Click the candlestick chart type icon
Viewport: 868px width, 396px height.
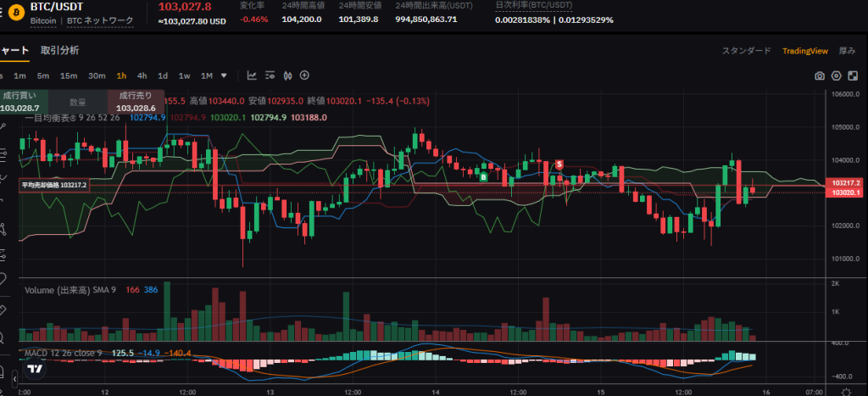(289, 75)
